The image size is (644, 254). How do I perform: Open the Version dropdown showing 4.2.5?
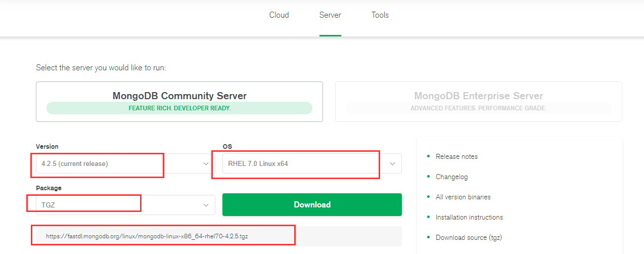tap(125, 164)
